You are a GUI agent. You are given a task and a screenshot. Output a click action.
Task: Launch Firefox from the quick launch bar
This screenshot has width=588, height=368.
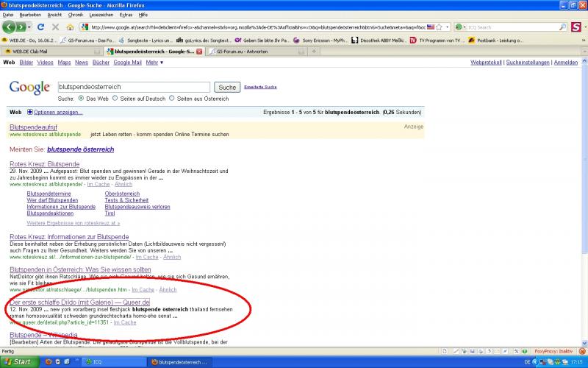(x=49, y=362)
